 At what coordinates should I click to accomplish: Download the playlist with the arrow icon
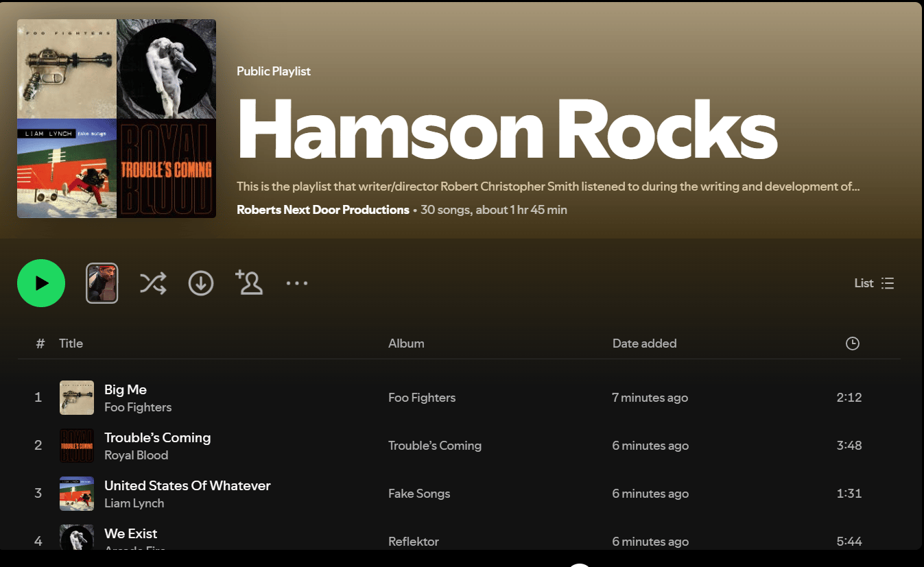tap(201, 283)
